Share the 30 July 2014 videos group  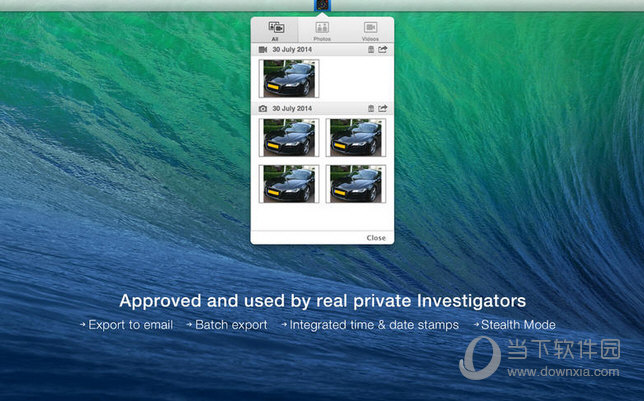point(383,50)
